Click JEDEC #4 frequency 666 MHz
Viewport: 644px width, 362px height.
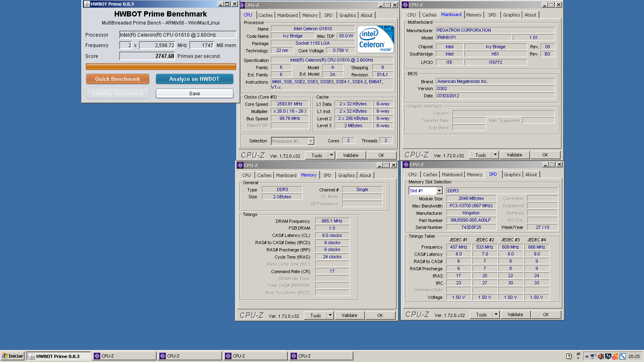[x=537, y=247]
